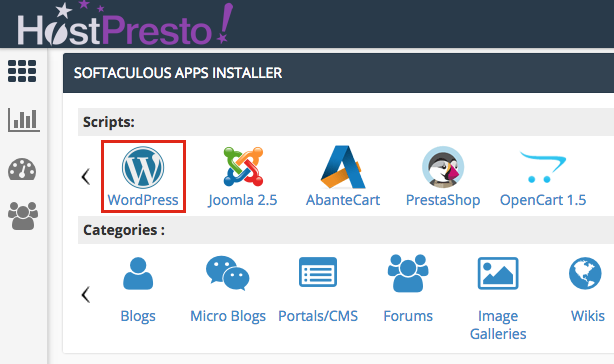
Task: Open the statistics bar chart sidebar icon
Action: 23,120
